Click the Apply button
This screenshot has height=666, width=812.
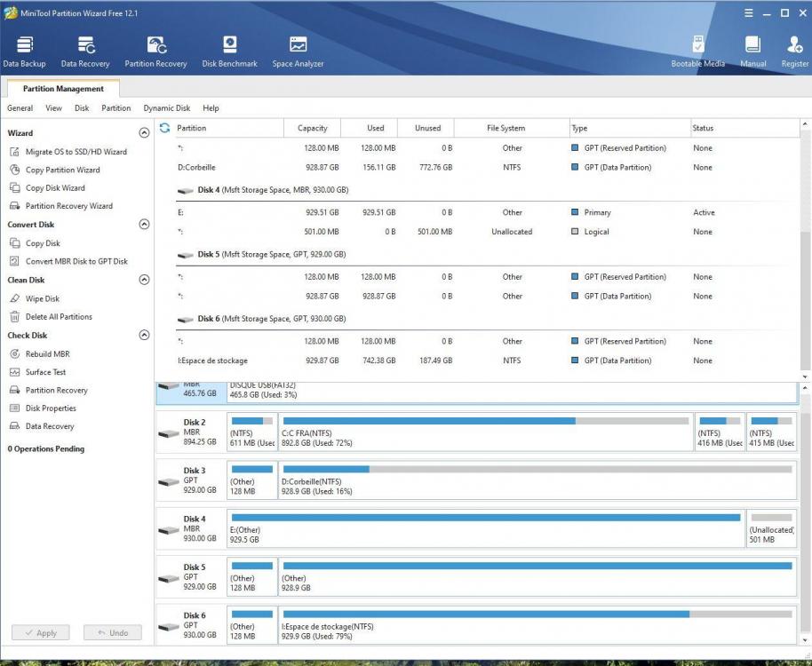pyautogui.click(x=41, y=633)
